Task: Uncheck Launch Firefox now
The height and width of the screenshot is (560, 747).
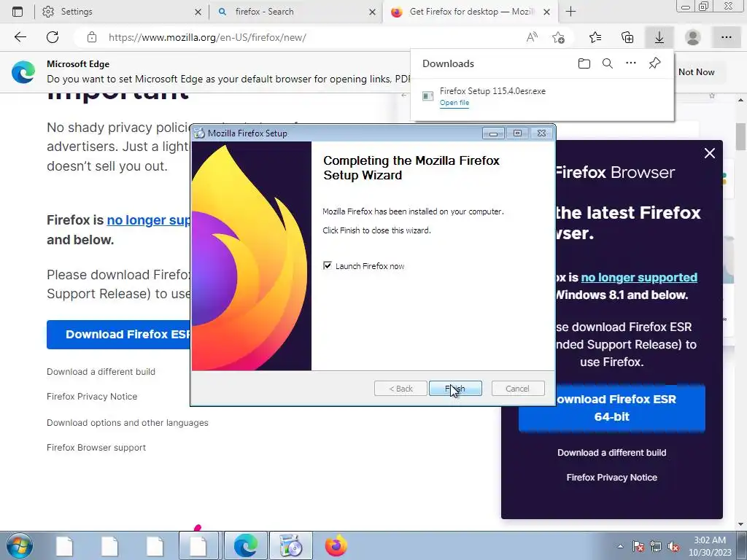Action: click(x=328, y=265)
